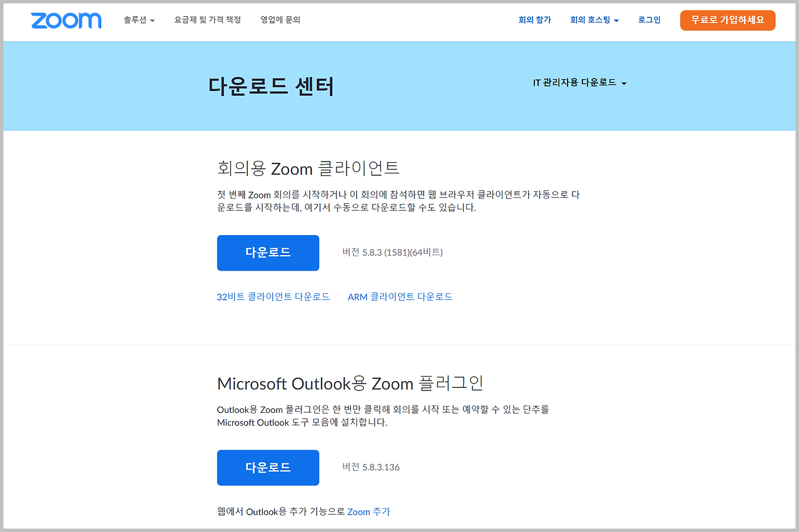Click ARM 클라이언트 다운로드 link
799x532 pixels.
[x=400, y=297]
